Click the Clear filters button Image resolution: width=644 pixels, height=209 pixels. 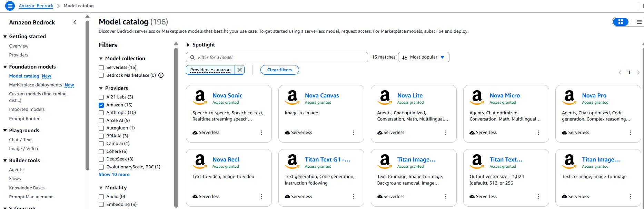pos(280,70)
